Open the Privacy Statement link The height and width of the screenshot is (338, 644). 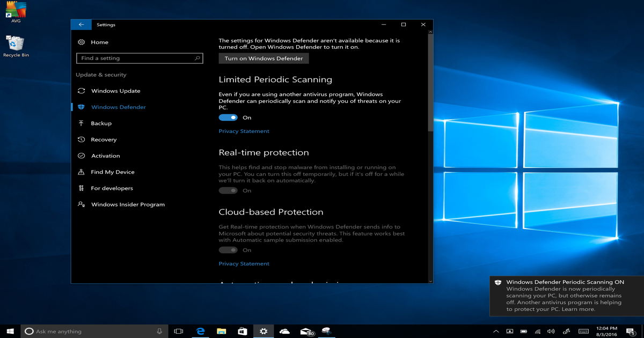pyautogui.click(x=244, y=131)
